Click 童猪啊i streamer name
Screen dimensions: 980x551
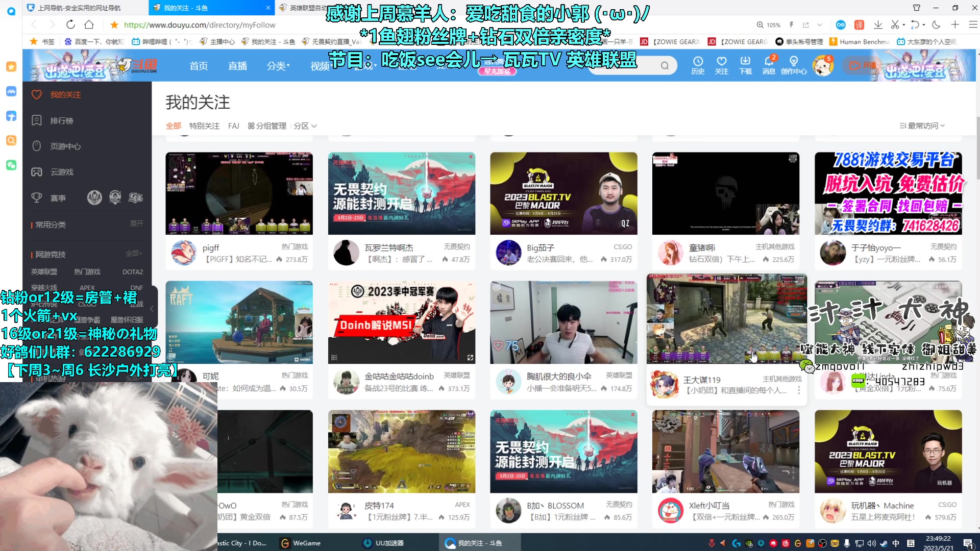point(702,247)
